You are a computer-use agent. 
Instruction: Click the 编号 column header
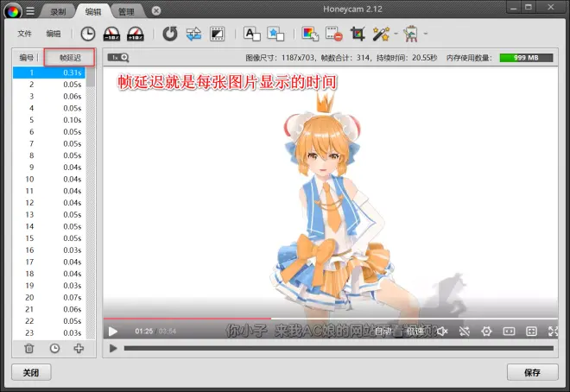pos(27,57)
